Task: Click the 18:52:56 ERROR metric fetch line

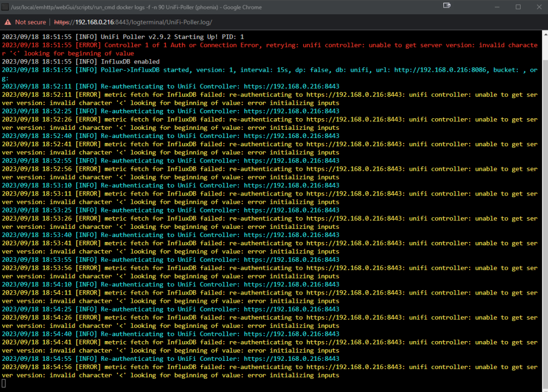Action: [270, 173]
